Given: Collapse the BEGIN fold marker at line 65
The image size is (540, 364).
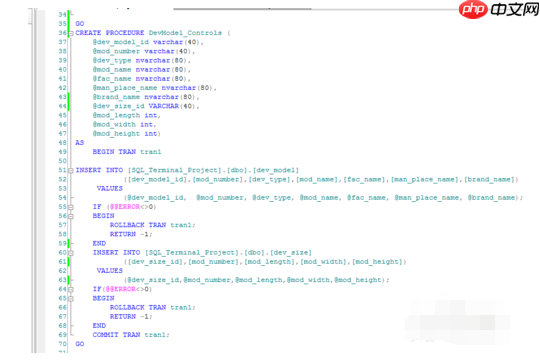Looking at the screenshot, I should [71, 299].
